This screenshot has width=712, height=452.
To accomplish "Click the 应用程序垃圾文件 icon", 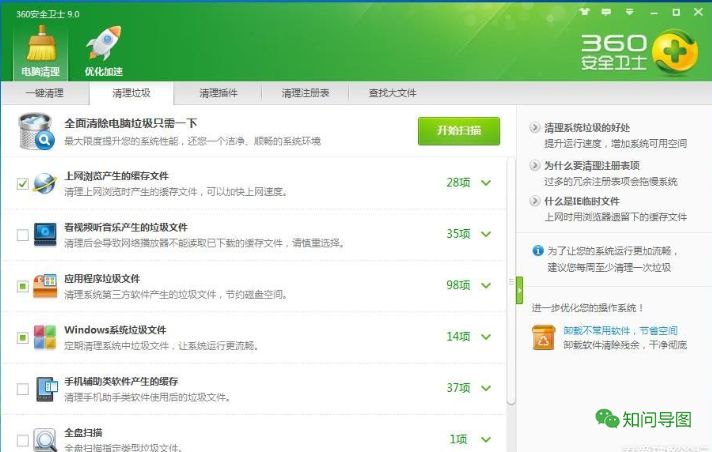I will [x=45, y=286].
